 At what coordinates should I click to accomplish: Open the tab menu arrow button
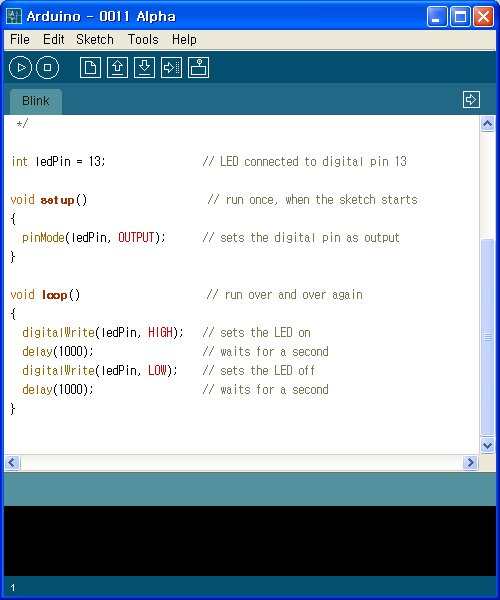click(x=471, y=99)
